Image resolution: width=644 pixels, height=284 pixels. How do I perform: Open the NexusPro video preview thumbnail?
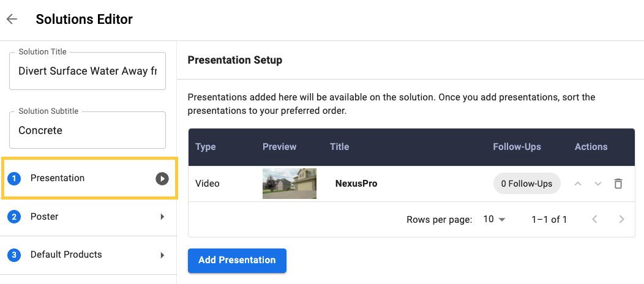[x=289, y=184]
